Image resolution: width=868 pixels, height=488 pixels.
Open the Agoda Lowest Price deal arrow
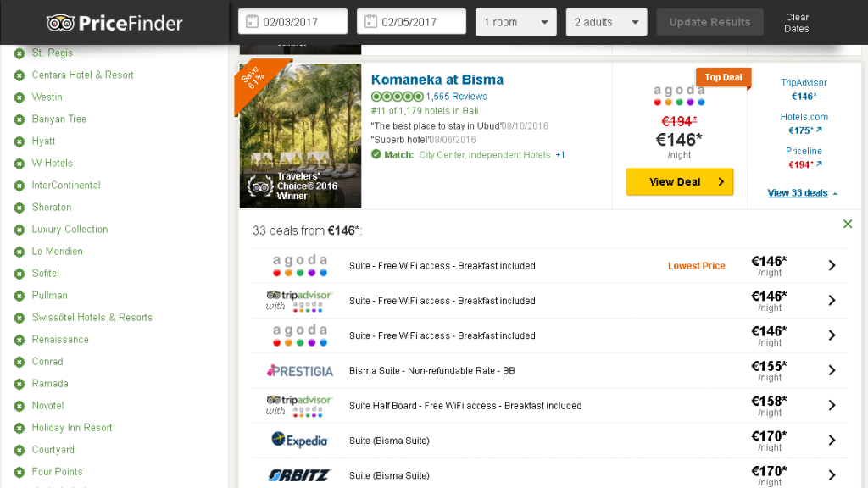[832, 265]
